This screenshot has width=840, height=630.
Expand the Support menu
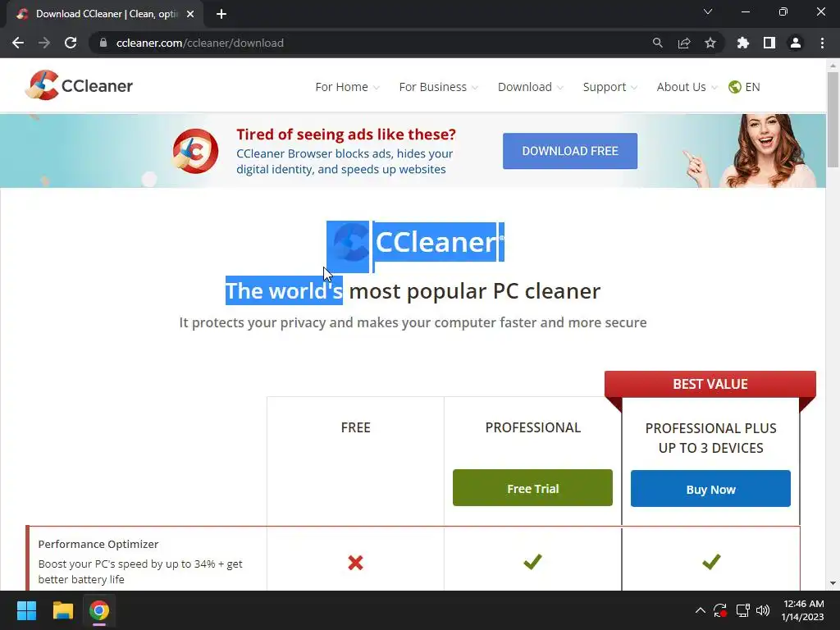point(609,87)
